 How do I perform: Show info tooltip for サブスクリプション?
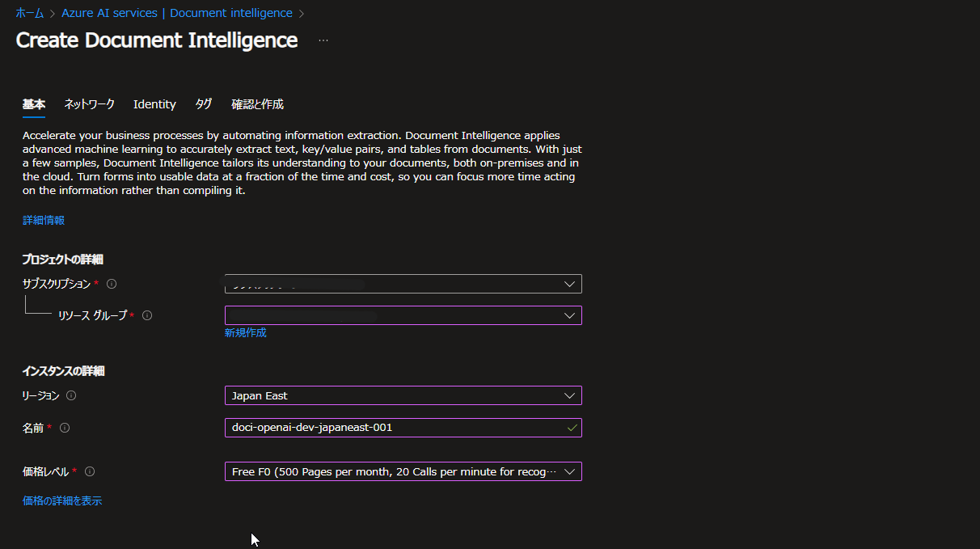click(112, 284)
